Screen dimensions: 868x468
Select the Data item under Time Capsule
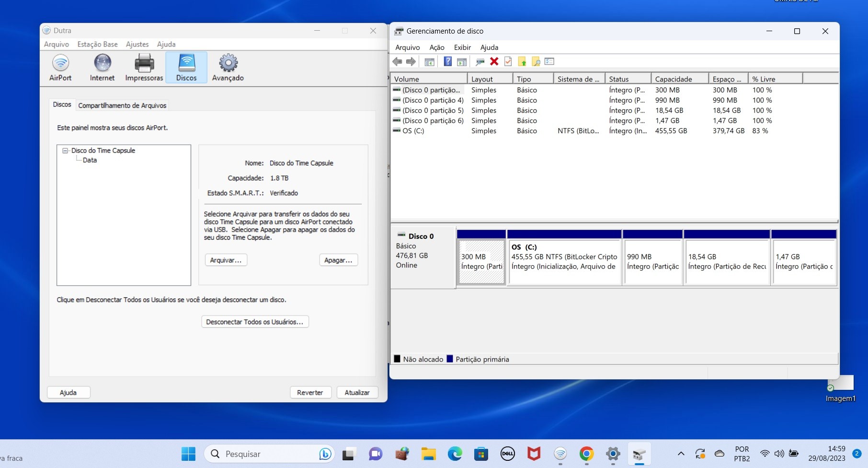pyautogui.click(x=89, y=160)
